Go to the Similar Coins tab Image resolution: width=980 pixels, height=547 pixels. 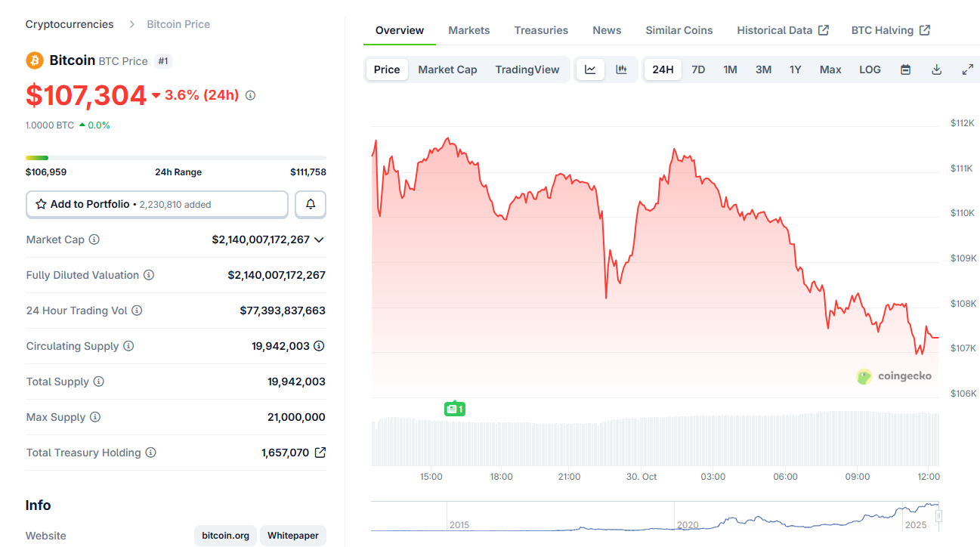point(679,30)
